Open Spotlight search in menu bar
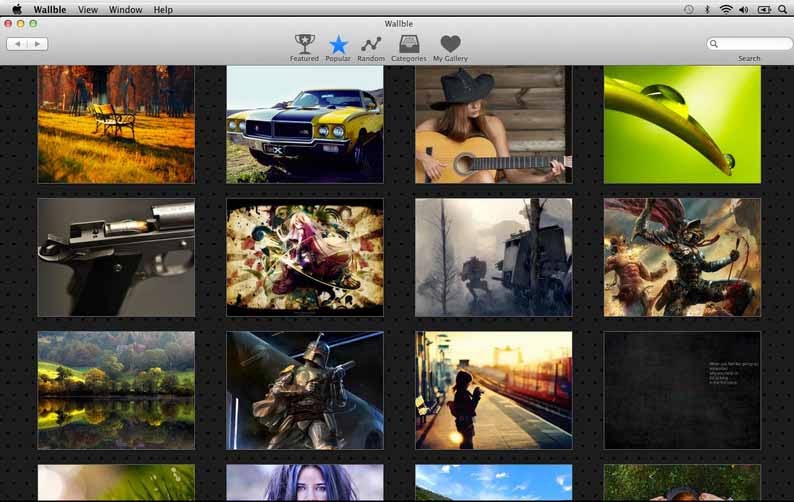The image size is (794, 502). pyautogui.click(x=783, y=9)
